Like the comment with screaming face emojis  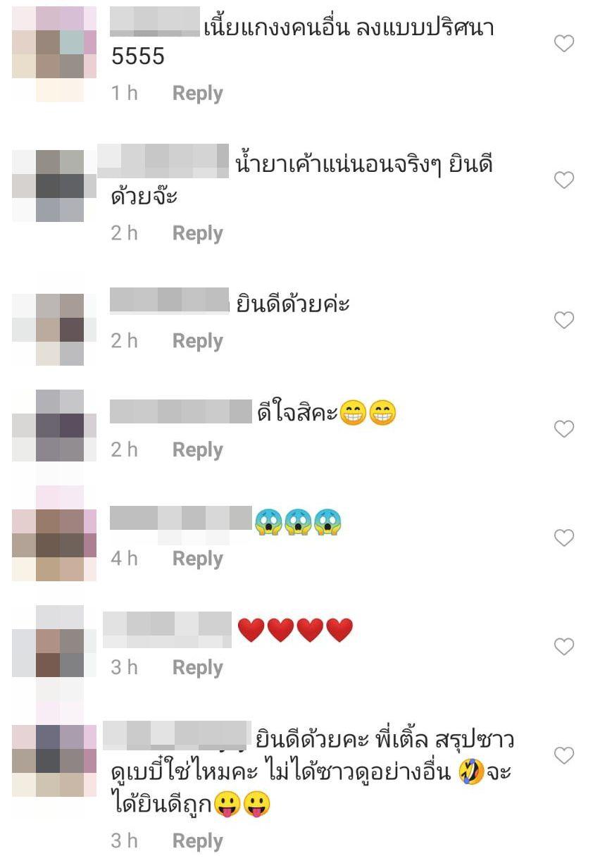[x=564, y=538]
